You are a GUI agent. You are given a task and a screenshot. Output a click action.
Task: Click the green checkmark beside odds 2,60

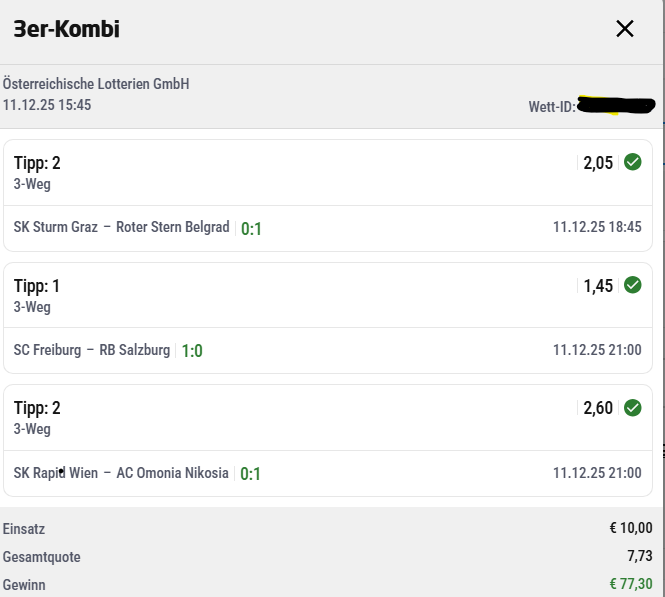(x=632, y=407)
